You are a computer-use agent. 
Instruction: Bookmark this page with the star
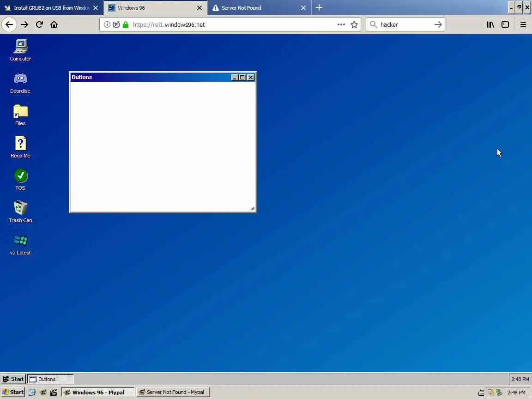click(354, 24)
